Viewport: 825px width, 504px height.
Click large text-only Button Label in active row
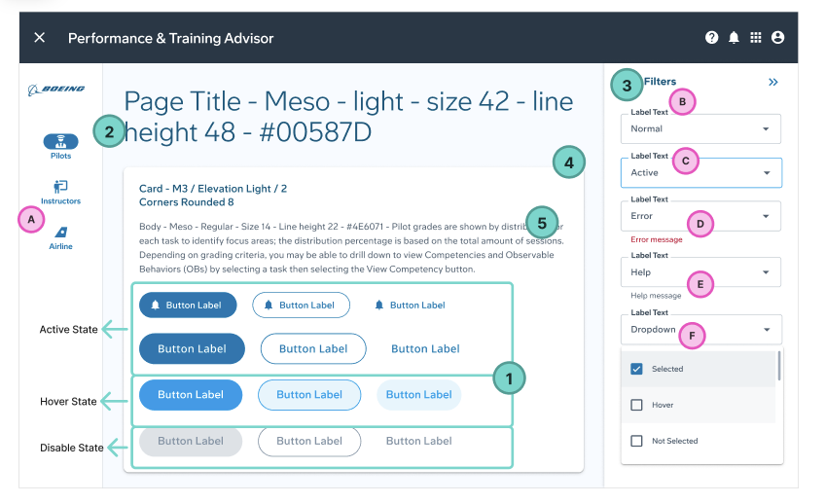425,348
